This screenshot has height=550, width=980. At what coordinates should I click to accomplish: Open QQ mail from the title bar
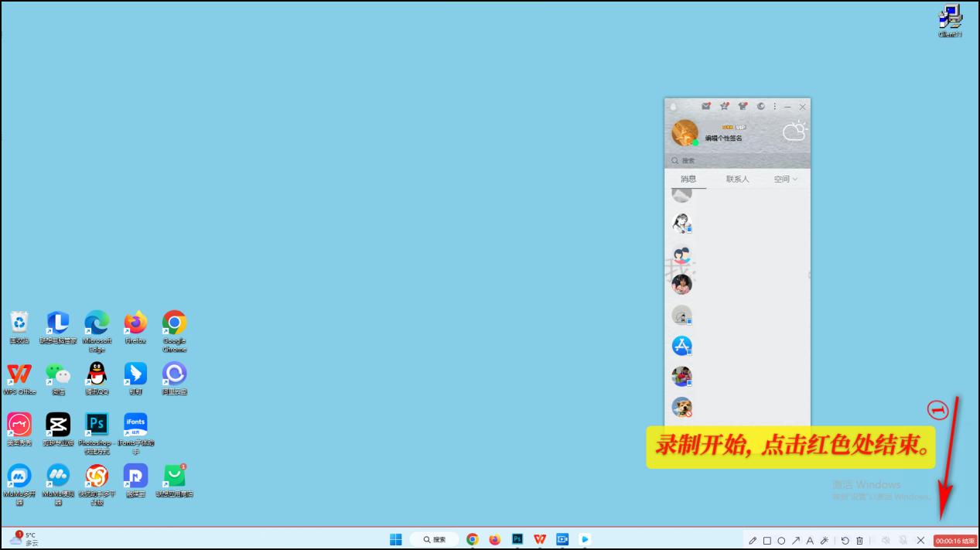(x=706, y=107)
